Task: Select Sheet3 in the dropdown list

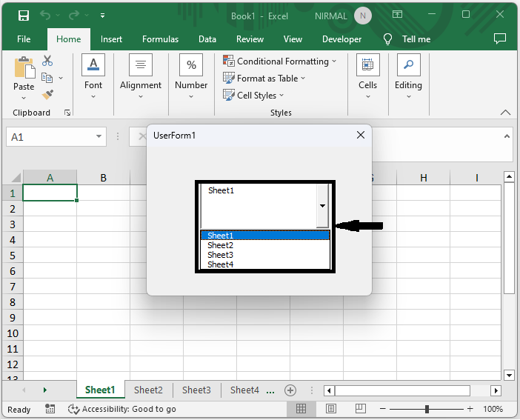Action: pos(265,255)
